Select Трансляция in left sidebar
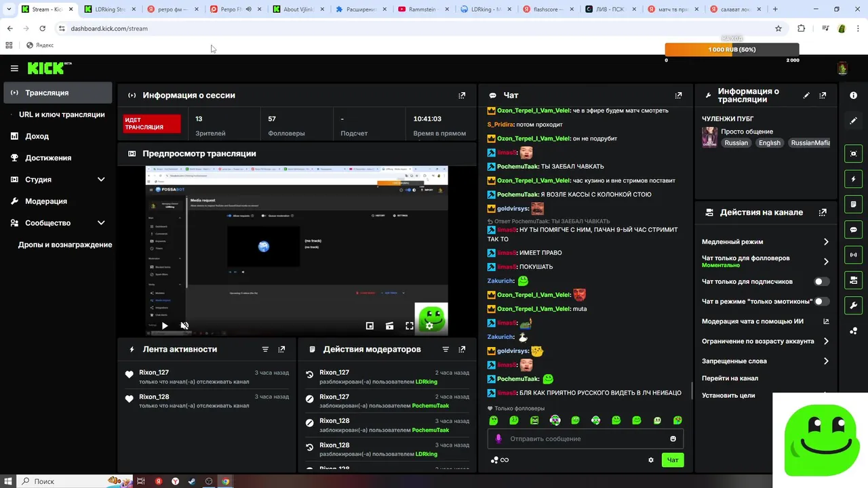This screenshot has width=868, height=488. click(x=58, y=93)
